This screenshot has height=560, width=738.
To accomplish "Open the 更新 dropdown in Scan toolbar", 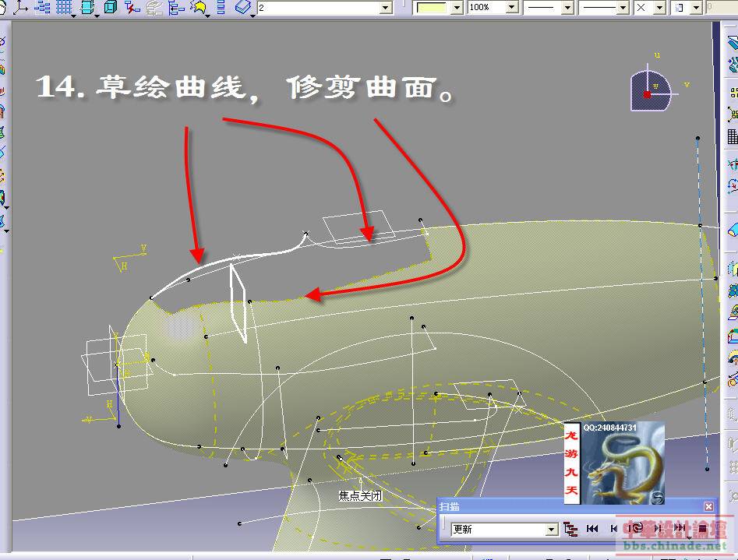I will (x=552, y=530).
